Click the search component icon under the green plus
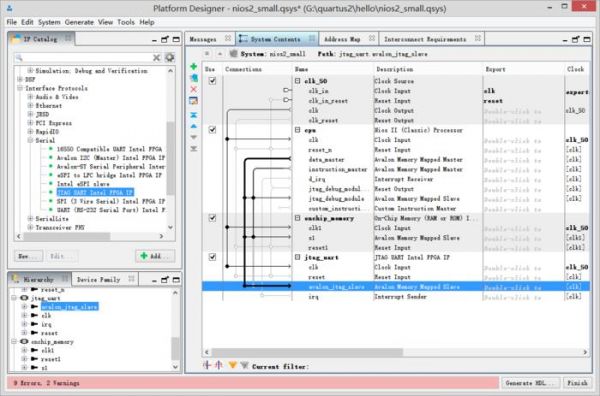Image resolution: width=600 pixels, height=396 pixels. pyautogui.click(x=194, y=78)
